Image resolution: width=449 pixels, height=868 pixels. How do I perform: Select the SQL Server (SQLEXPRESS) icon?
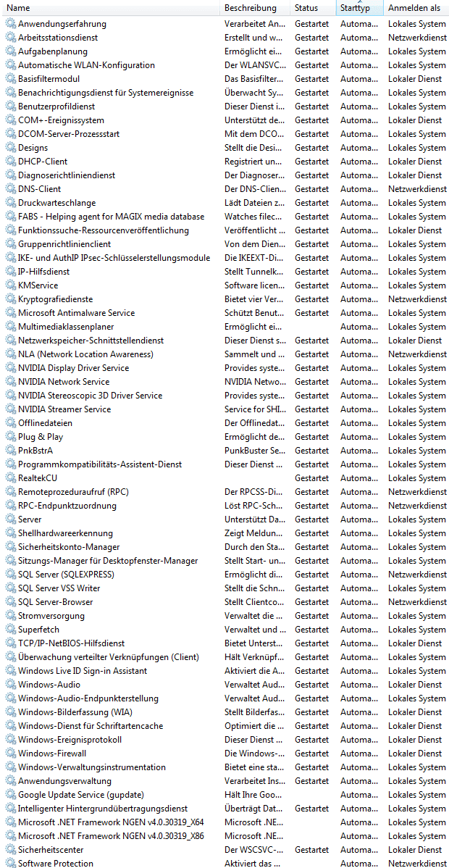click(11, 575)
